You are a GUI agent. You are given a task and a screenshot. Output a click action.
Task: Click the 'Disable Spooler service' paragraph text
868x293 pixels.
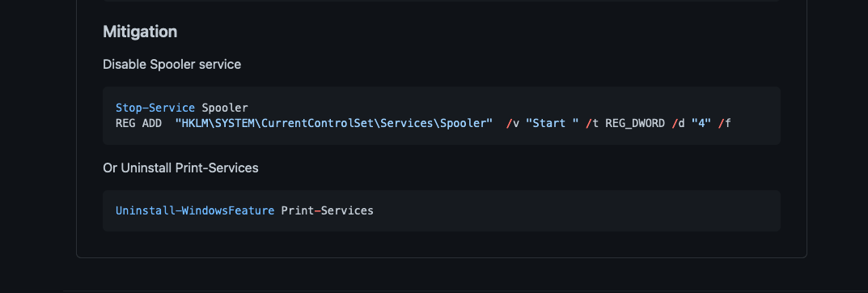click(x=172, y=64)
